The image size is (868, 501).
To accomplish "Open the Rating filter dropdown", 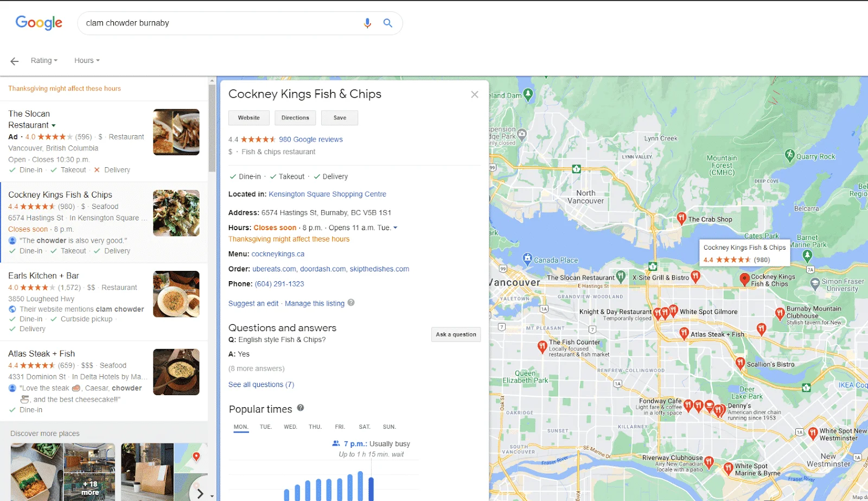I will tap(44, 61).
